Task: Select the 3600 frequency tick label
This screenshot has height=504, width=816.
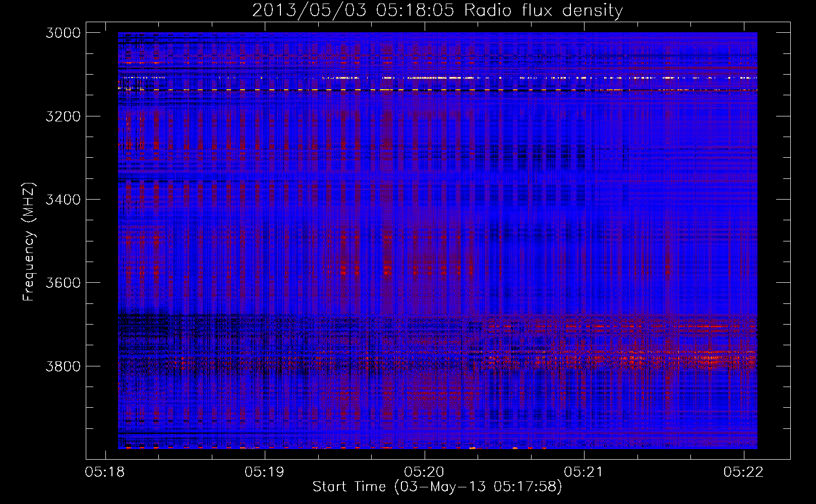Action: (x=63, y=283)
